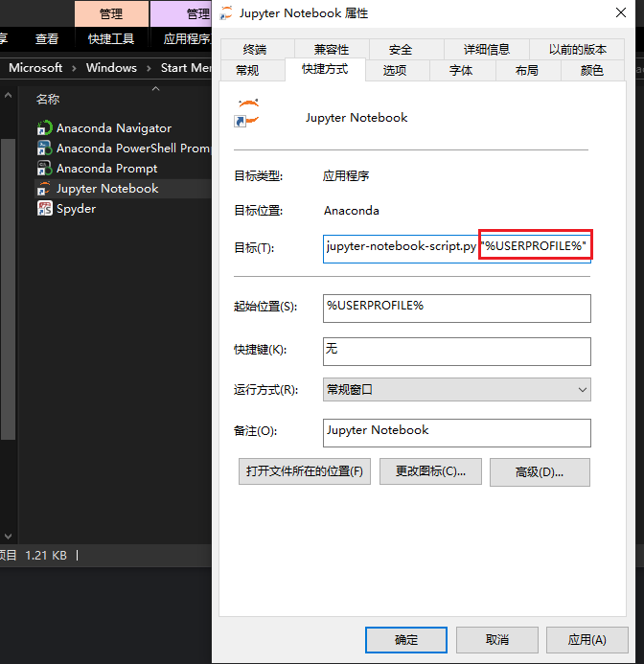This screenshot has height=664, width=644.
Task: Click in the 起始位置(S) input field
Action: tap(457, 309)
